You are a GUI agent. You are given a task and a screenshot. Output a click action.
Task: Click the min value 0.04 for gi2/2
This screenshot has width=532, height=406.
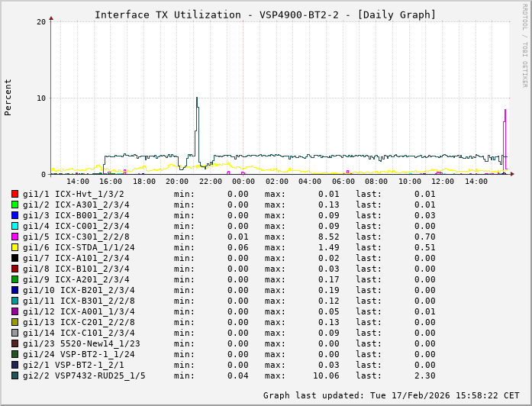[238, 375]
